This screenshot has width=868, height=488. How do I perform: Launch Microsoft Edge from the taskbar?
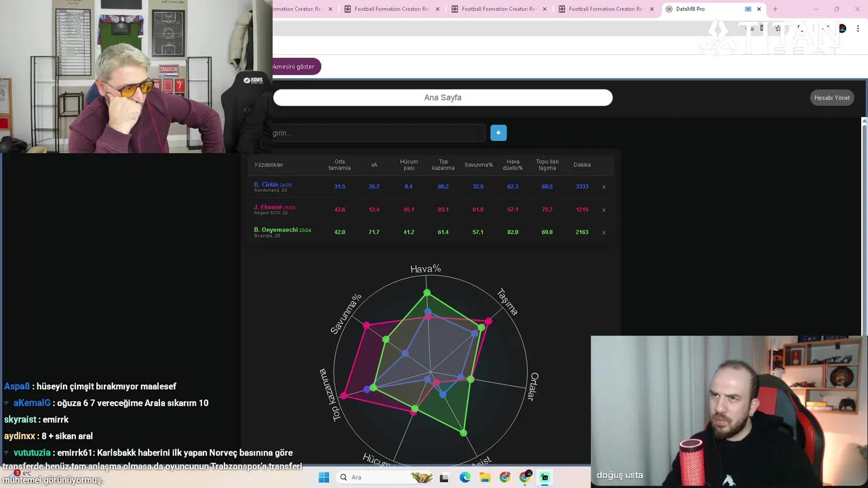465,477
